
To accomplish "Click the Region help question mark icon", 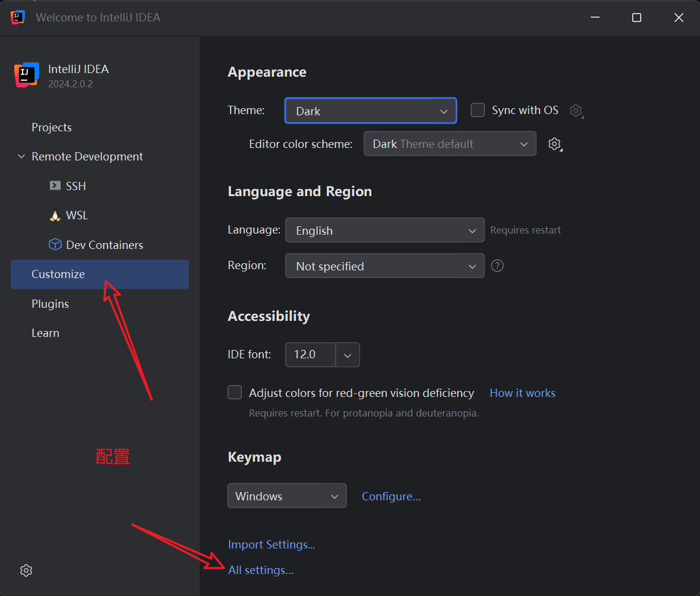I will (x=498, y=266).
